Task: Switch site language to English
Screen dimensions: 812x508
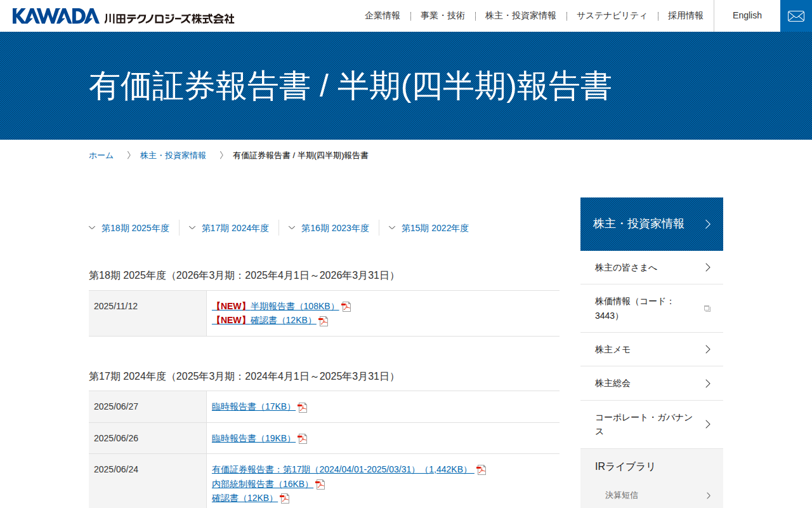Action: pos(747,16)
